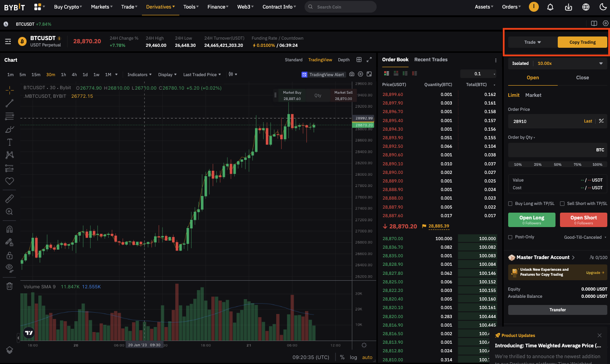
Task: Click the Open Long button
Action: coord(532,220)
